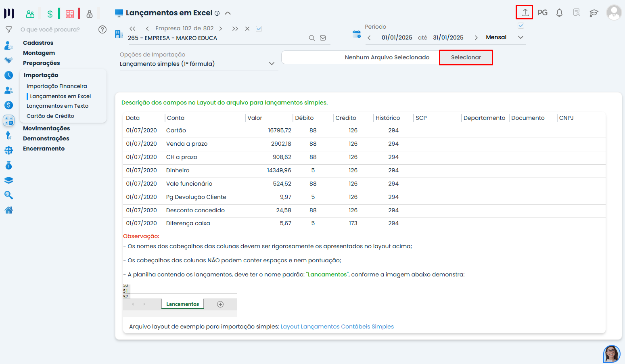Click the filter funnel icon
This screenshot has height=364, width=625.
[x=8, y=29]
